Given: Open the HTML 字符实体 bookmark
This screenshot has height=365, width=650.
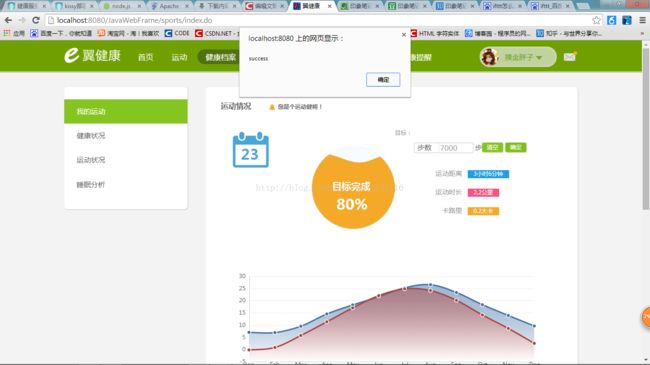Looking at the screenshot, I should (435, 33).
